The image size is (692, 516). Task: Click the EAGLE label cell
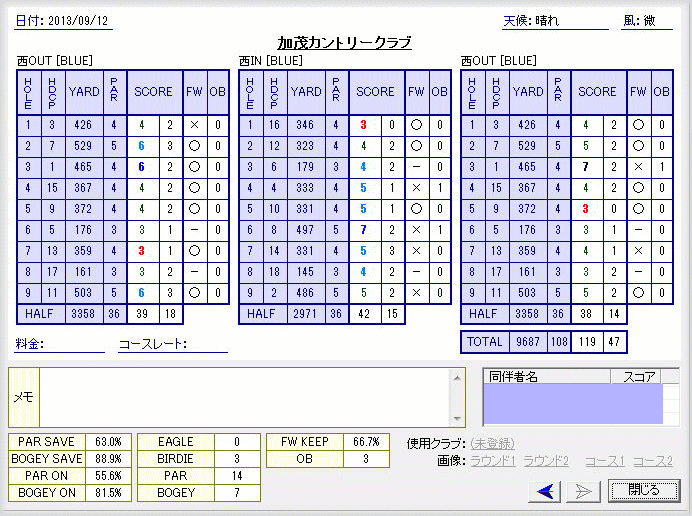(x=176, y=442)
